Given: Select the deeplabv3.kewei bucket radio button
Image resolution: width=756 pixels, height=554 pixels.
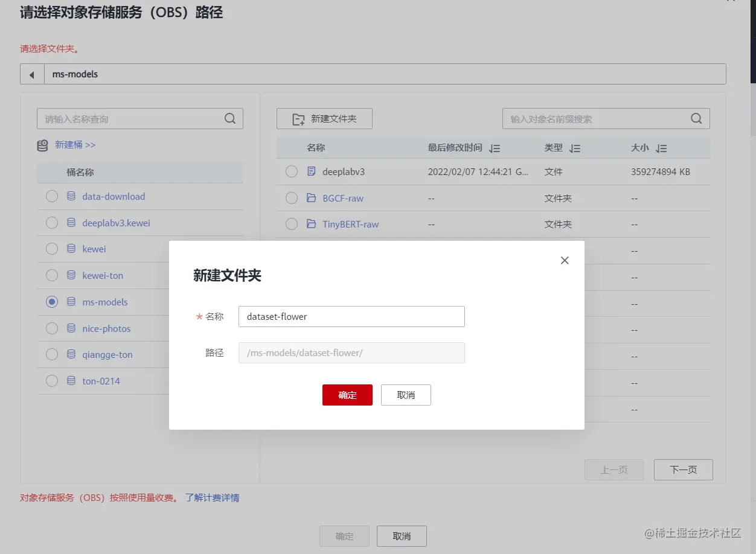Looking at the screenshot, I should click(52, 223).
